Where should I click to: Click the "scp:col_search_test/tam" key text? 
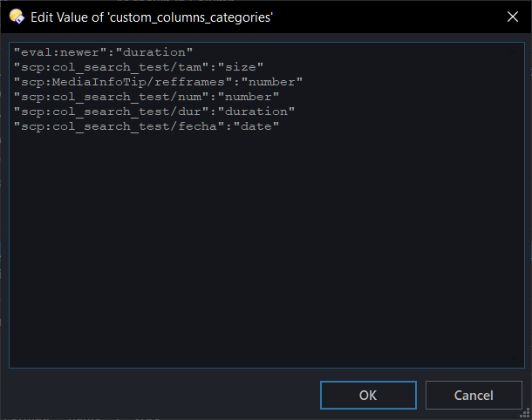click(111, 67)
